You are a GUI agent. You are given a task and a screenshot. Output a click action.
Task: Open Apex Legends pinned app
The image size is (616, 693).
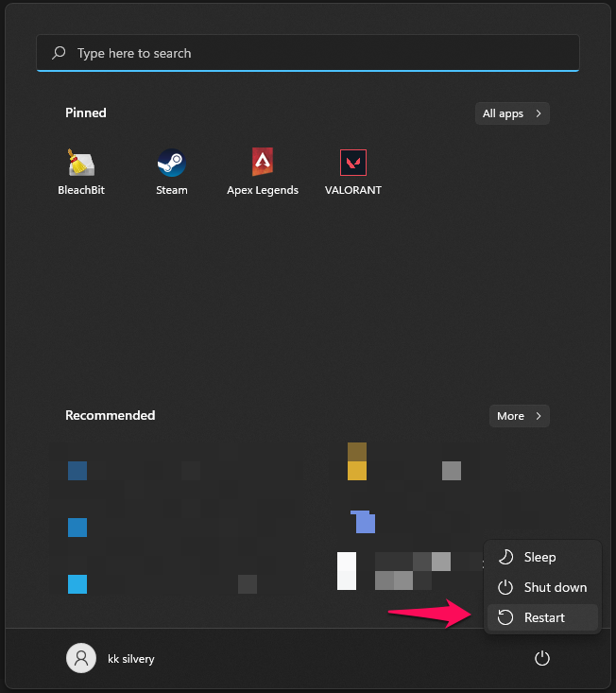(x=263, y=172)
